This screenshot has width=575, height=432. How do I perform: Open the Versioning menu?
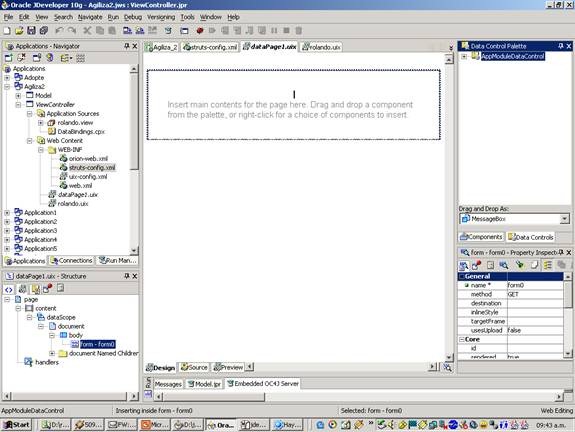[161, 17]
